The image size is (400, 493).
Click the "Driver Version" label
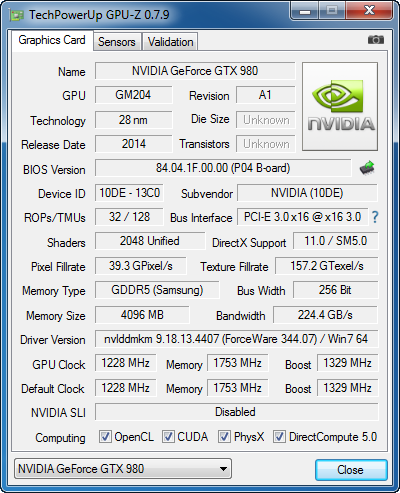(53, 340)
